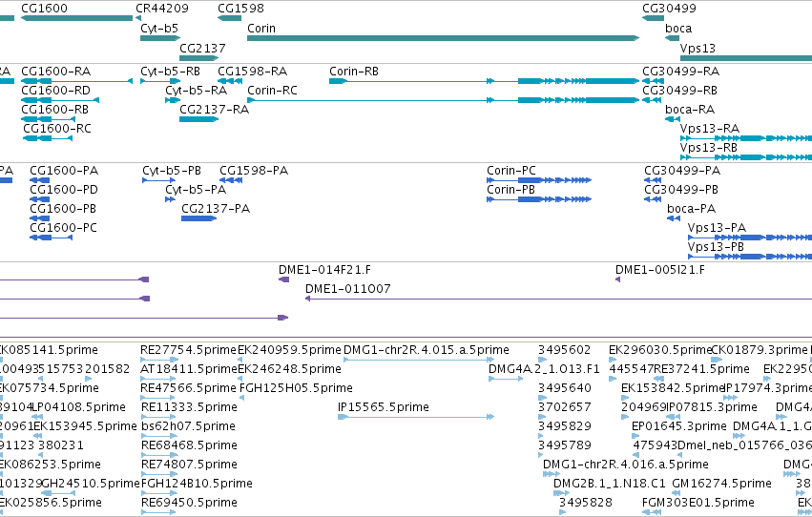Select clone DME1-011O07

[559, 299]
